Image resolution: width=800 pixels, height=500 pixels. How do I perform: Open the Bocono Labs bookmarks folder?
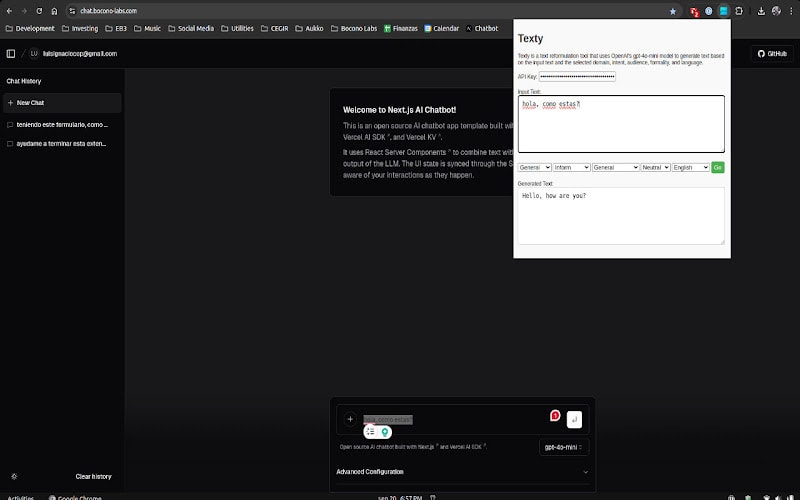(354, 29)
